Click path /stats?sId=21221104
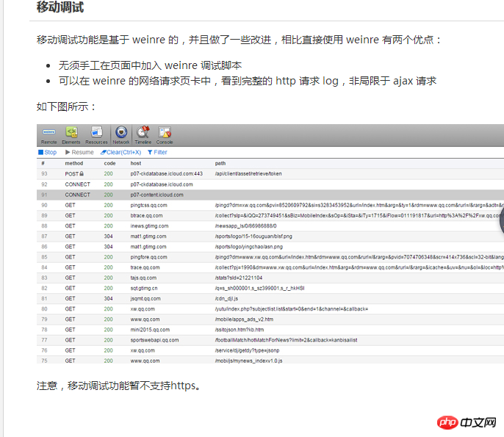Image resolution: width=504 pixels, height=437 pixels. click(239, 278)
